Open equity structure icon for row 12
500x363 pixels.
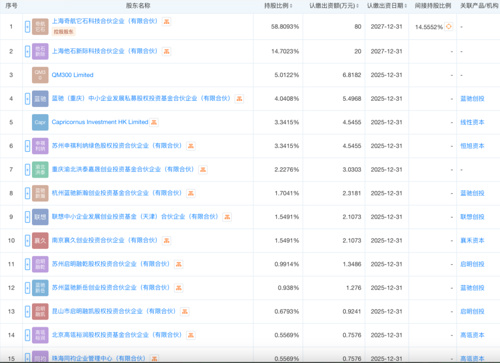click(x=179, y=288)
